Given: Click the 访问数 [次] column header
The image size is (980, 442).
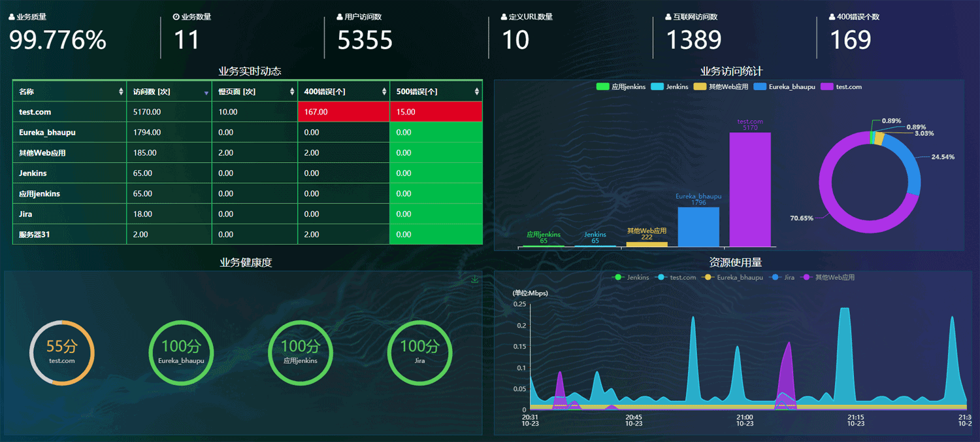Looking at the screenshot, I should coord(169,92).
